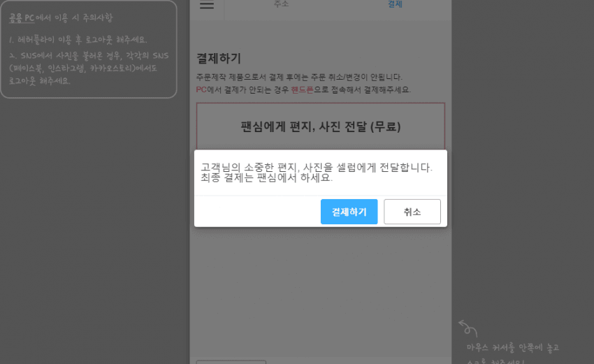The image size is (594, 364).
Task: Click the notice about 주문 취소/변경이 안됩니다
Action: (x=299, y=77)
